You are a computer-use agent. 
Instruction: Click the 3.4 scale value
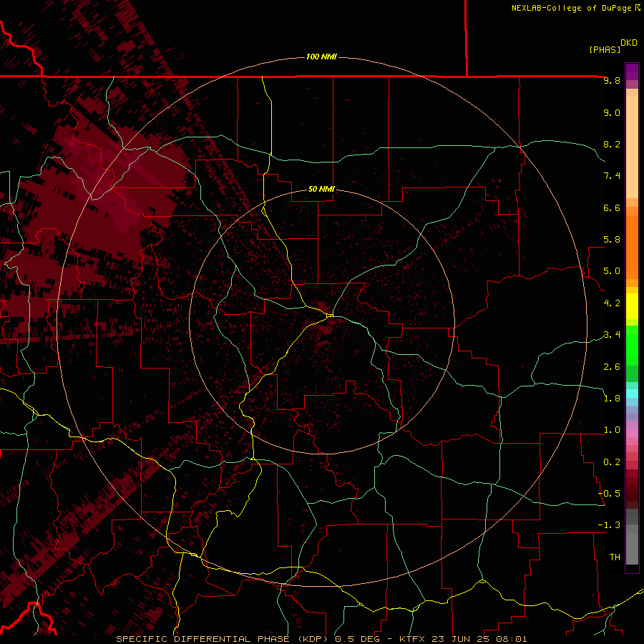click(612, 335)
